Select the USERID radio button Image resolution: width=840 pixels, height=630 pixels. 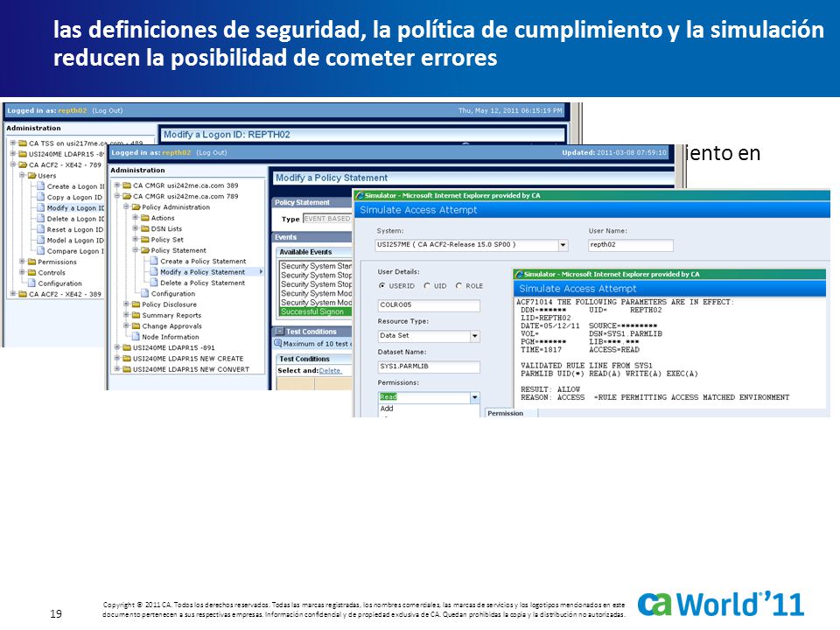pyautogui.click(x=382, y=286)
